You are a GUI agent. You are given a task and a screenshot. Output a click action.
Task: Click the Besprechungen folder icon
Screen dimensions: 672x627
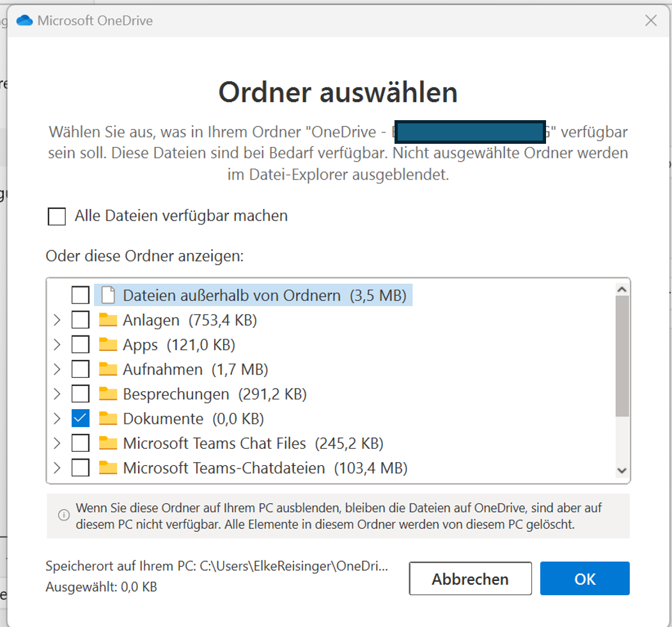point(108,394)
